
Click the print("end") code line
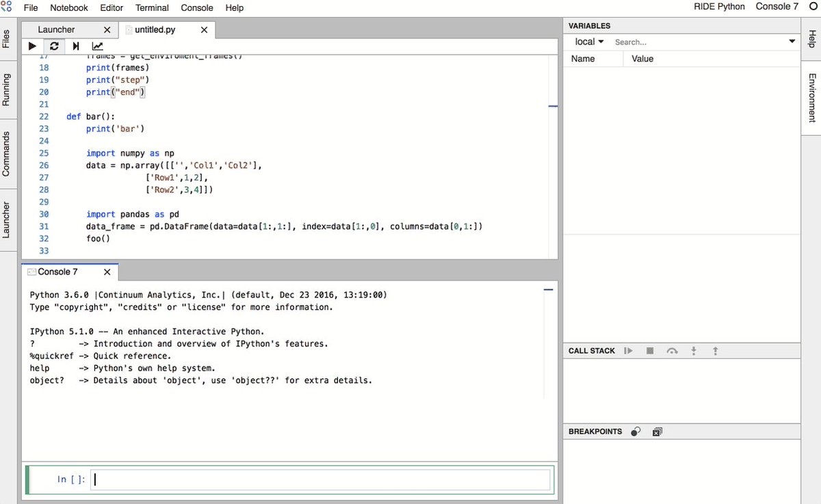point(116,92)
